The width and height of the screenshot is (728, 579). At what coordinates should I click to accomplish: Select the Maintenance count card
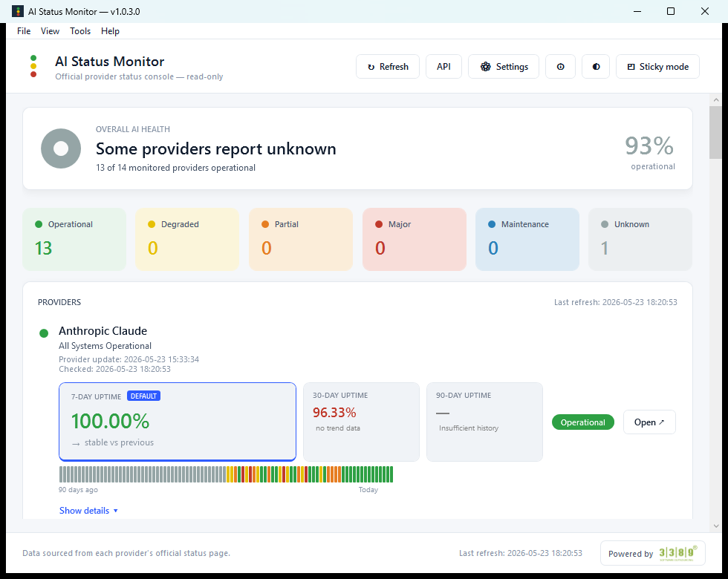click(527, 239)
